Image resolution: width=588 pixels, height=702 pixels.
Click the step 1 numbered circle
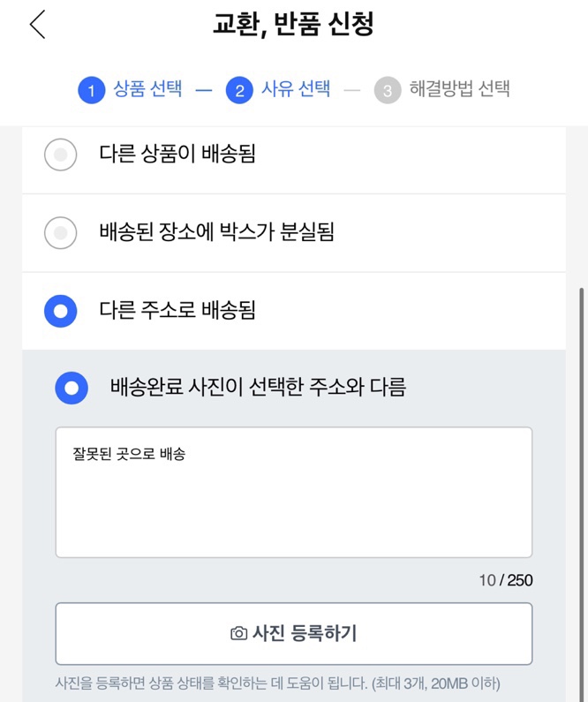point(91,90)
